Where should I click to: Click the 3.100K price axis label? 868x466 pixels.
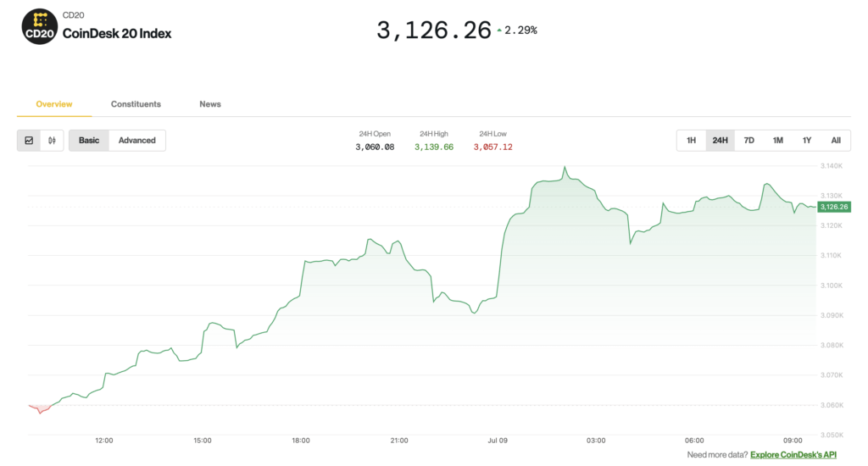(832, 286)
